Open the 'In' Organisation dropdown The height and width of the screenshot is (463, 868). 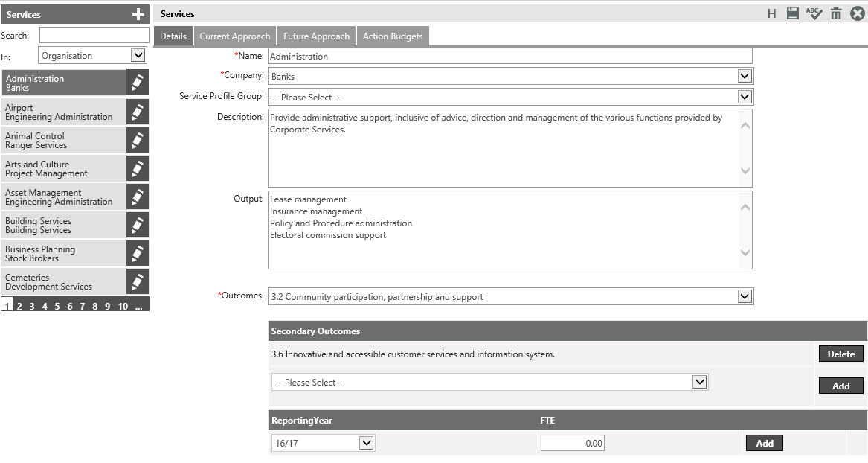coord(92,55)
